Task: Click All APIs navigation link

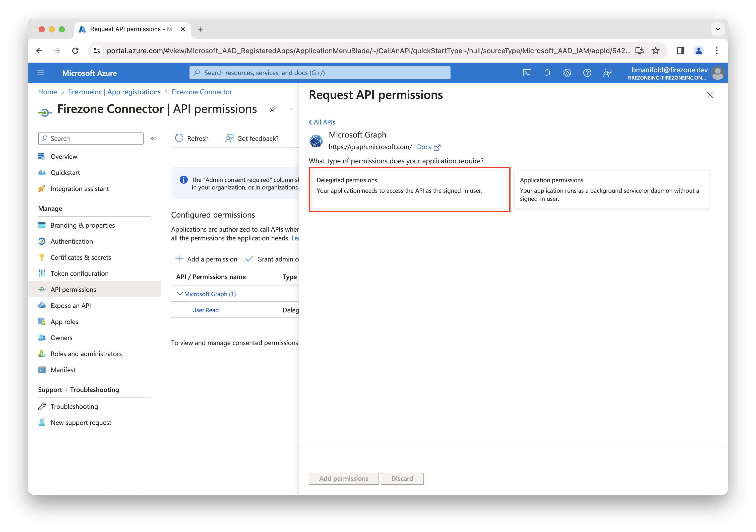Action: coord(321,121)
